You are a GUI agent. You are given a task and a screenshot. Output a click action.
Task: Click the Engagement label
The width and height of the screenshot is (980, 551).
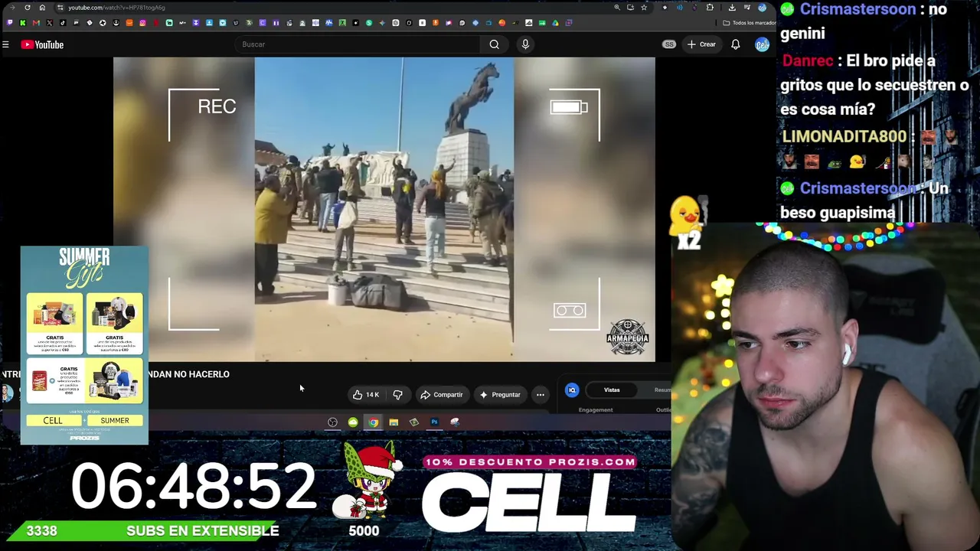tap(596, 410)
